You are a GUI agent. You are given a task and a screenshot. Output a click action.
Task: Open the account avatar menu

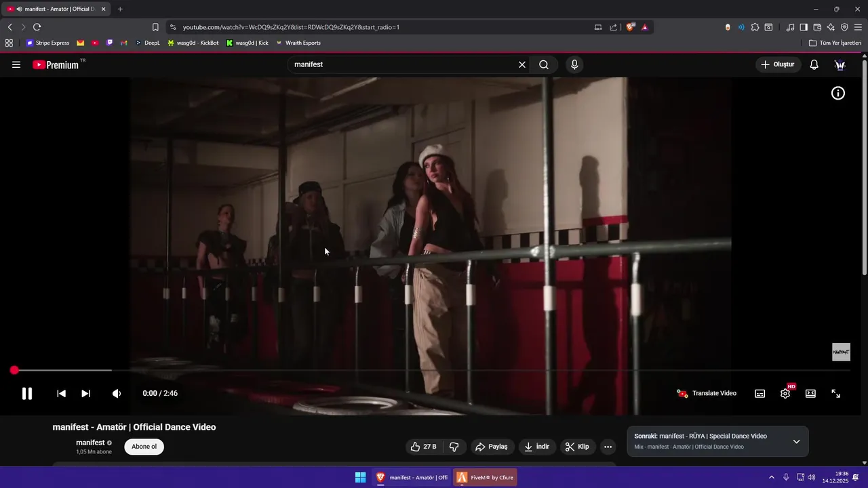[840, 64]
